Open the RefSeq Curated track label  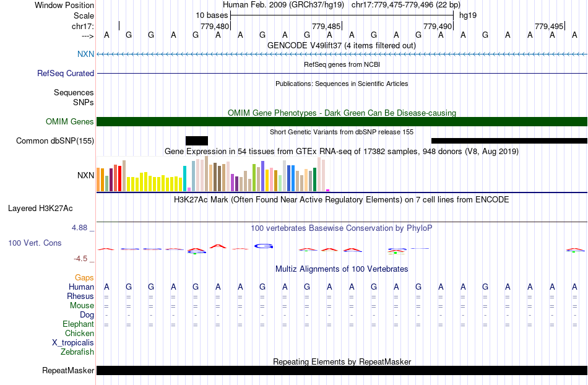(65, 73)
